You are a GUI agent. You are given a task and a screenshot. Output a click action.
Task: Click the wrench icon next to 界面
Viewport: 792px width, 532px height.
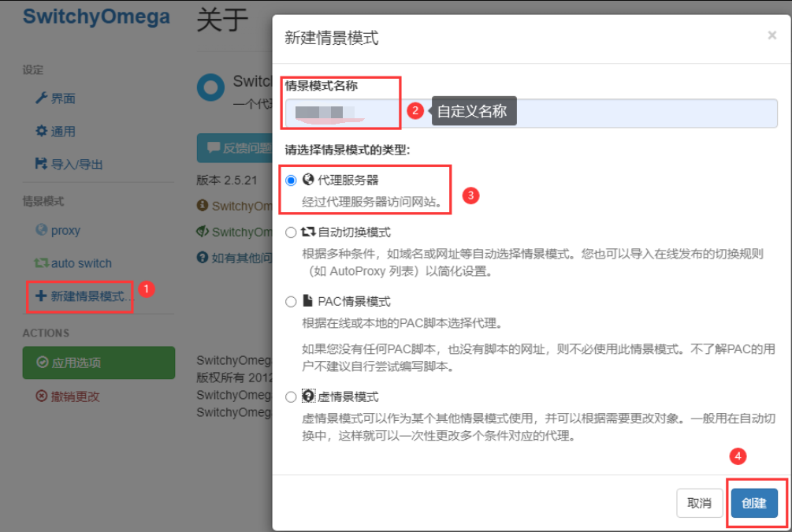42,99
